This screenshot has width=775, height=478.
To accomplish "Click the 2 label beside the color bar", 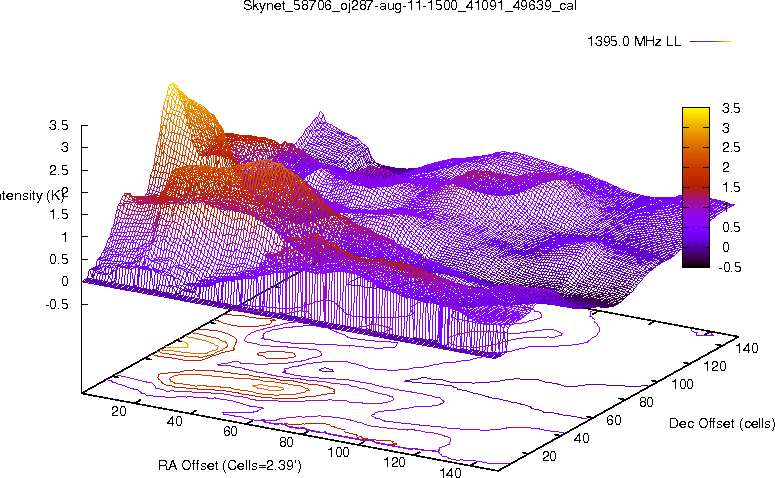I will [x=726, y=168].
